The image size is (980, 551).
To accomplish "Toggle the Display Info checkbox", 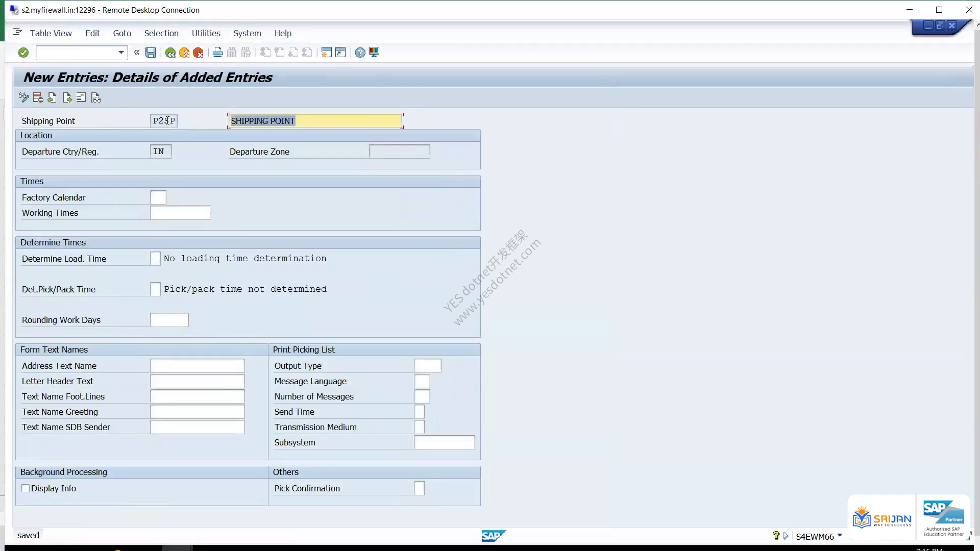I will (x=26, y=488).
